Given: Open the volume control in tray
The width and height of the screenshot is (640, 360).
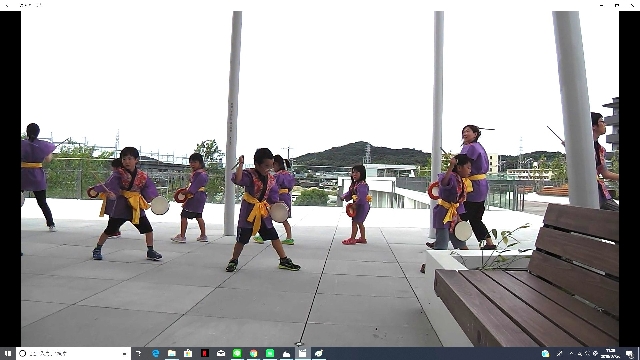Looking at the screenshot, I should [x=587, y=353].
